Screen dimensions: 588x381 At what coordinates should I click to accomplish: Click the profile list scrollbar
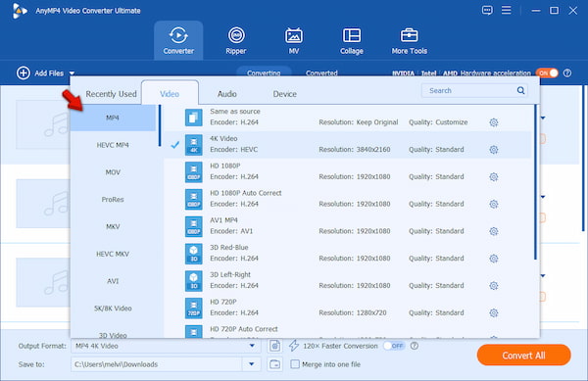tap(535, 182)
